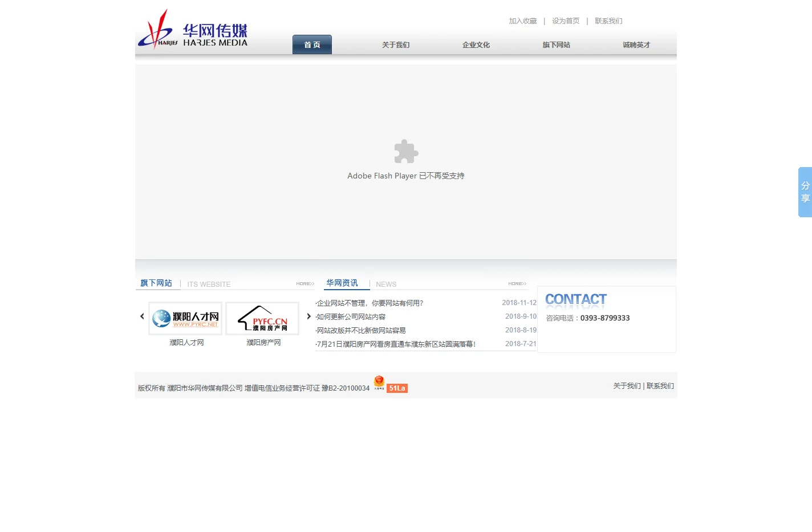Click the 濮阳房产网 caption link
812x532 pixels.
pos(263,343)
